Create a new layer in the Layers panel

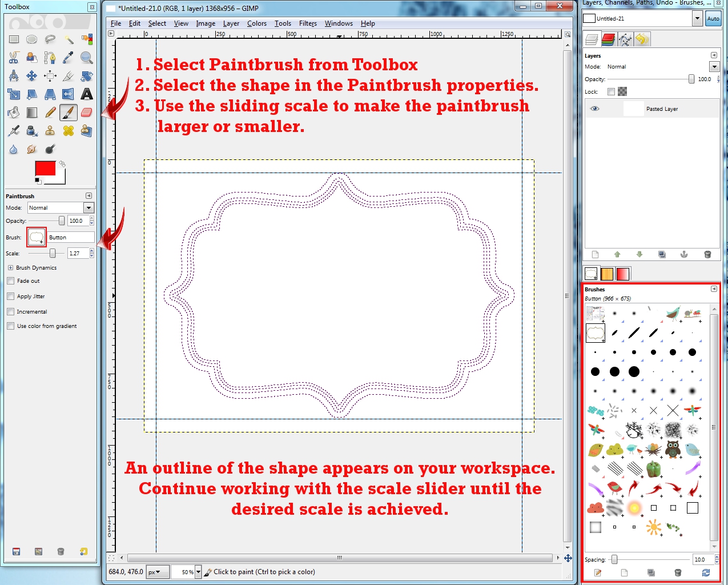coord(595,254)
